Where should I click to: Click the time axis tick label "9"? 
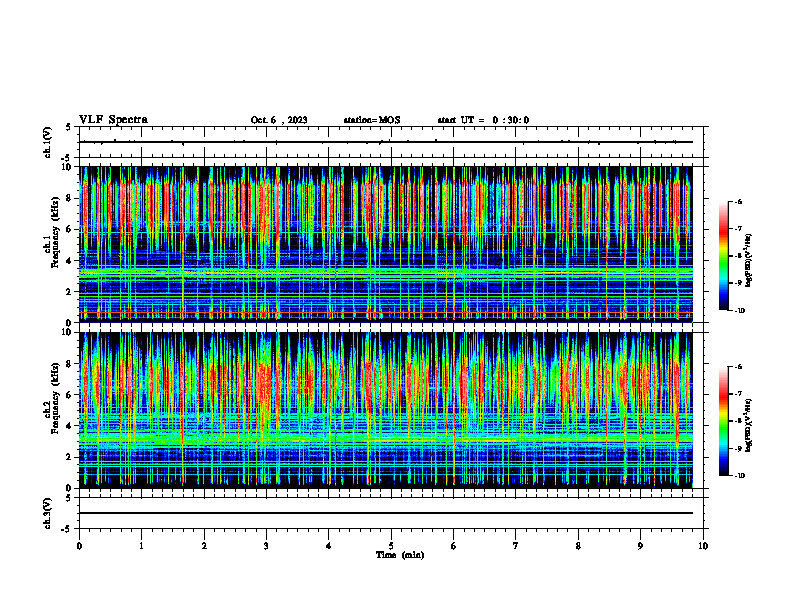pos(640,546)
